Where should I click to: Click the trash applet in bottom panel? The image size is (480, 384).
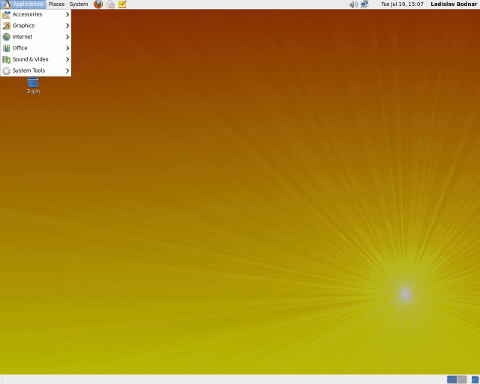[475, 379]
